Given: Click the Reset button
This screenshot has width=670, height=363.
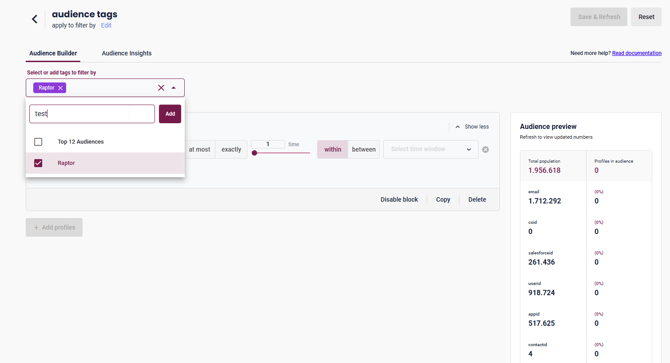Looking at the screenshot, I should [x=646, y=17].
